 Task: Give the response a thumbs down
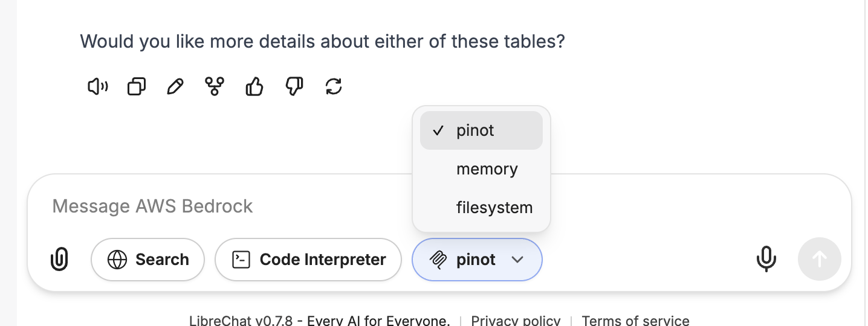(294, 87)
